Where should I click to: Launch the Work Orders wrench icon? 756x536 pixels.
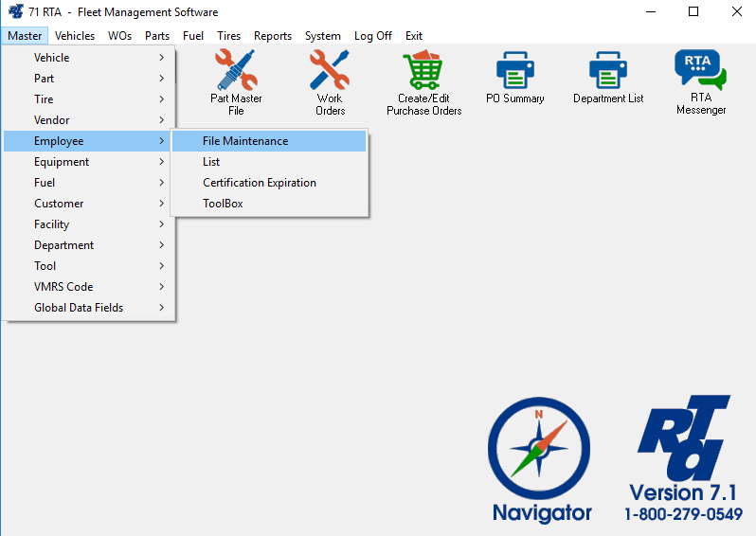[330, 71]
